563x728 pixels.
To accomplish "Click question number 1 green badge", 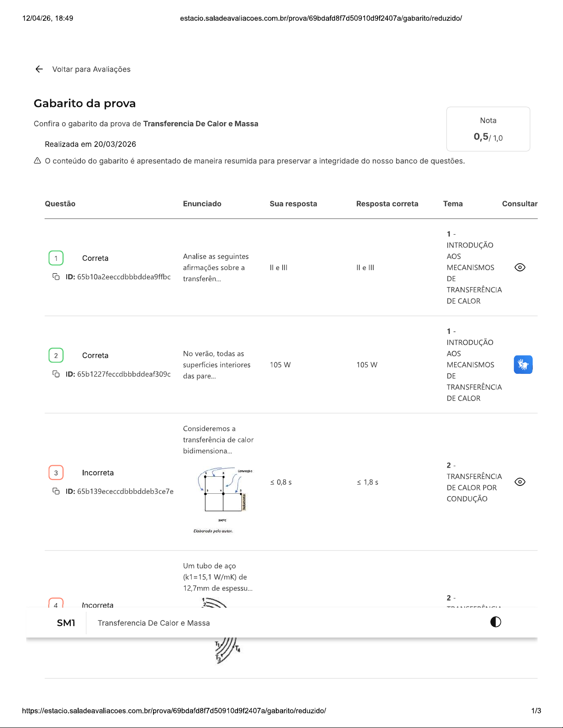I will [56, 258].
